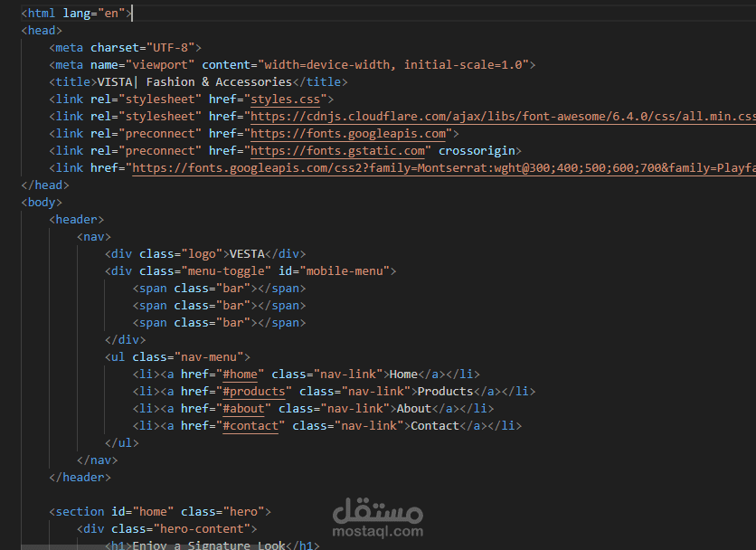Viewport: 756px width, 550px height.
Task: Open the googleapis css2 Montserrat font link
Action: pos(444,168)
